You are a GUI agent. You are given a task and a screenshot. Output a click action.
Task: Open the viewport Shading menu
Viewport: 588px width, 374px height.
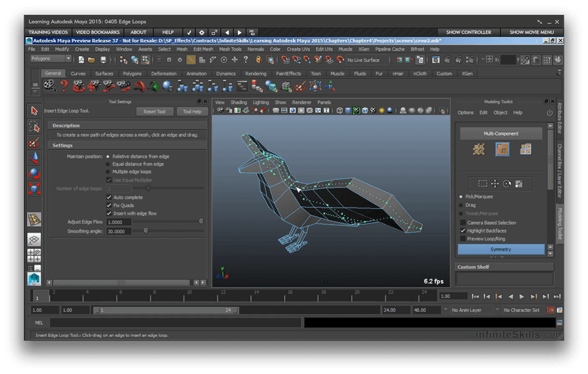tap(239, 102)
